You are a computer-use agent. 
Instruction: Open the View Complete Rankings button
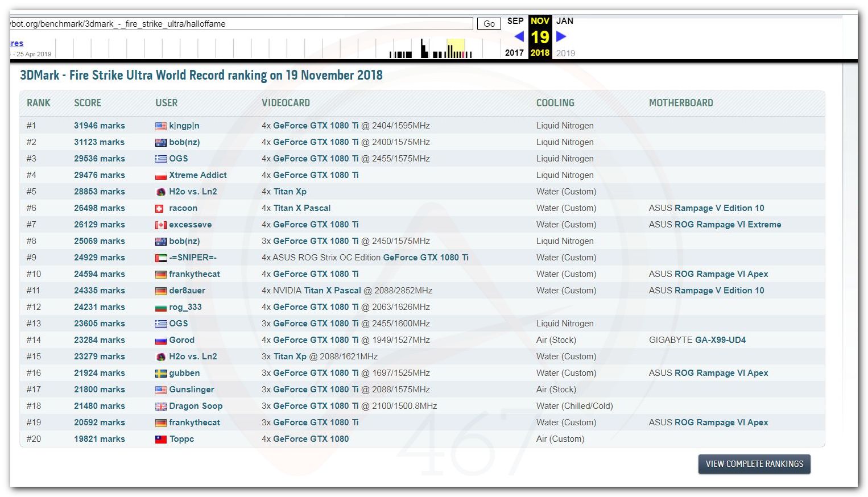point(754,464)
